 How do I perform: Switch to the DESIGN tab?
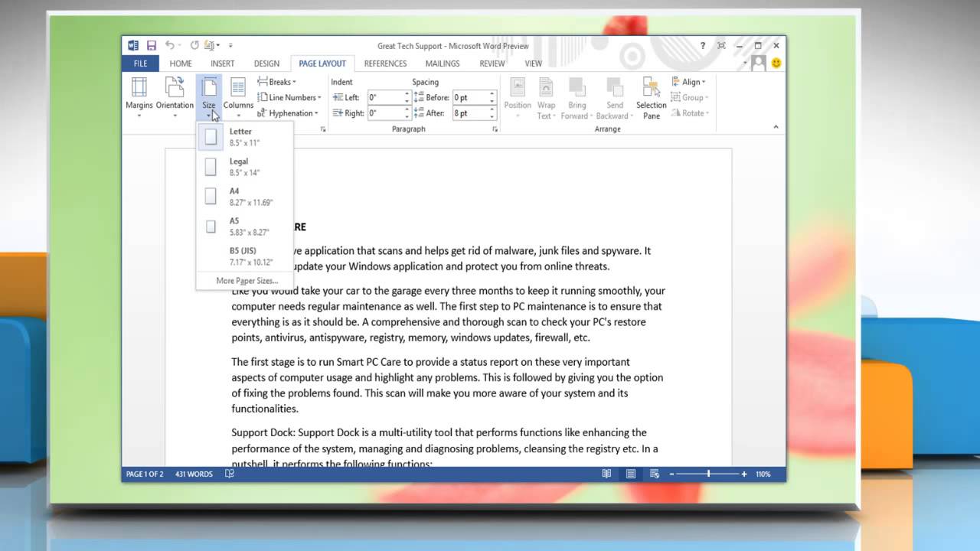266,64
